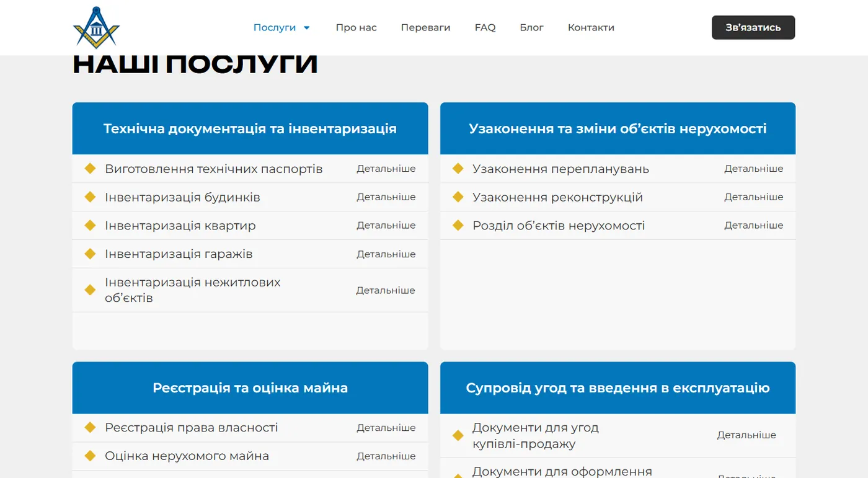Click the diamond bullet beside Розділ об'єктів нерухомості
868x478 pixels.
pos(458,226)
